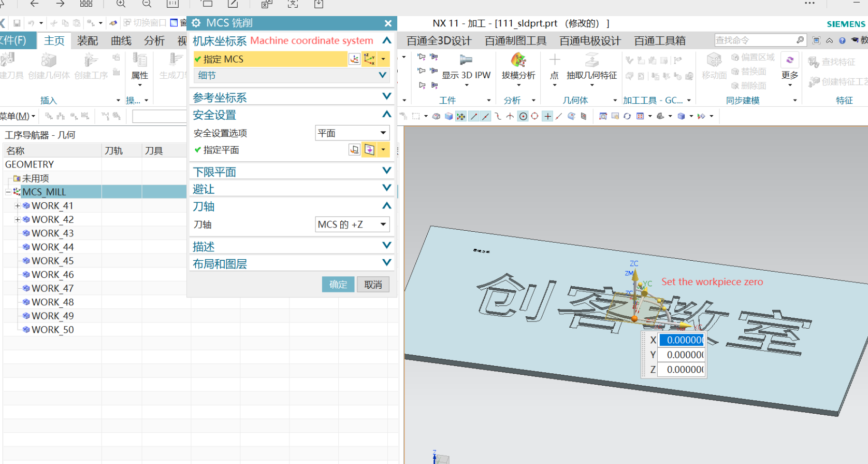
Task: Collapse the 机床坐标系 section
Action: [386, 40]
